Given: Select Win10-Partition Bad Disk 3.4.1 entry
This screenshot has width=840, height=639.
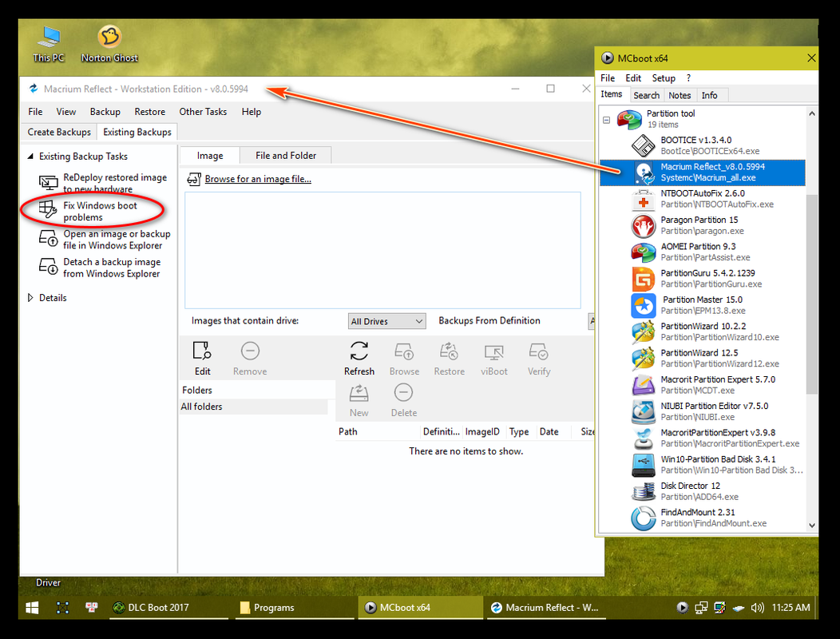Looking at the screenshot, I should (x=703, y=464).
